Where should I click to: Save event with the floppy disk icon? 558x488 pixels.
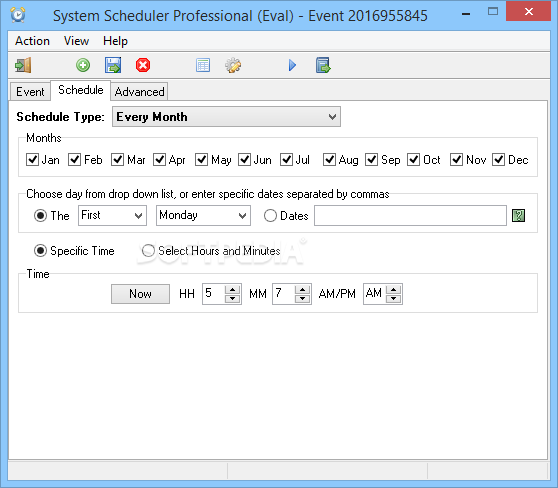pyautogui.click(x=113, y=65)
